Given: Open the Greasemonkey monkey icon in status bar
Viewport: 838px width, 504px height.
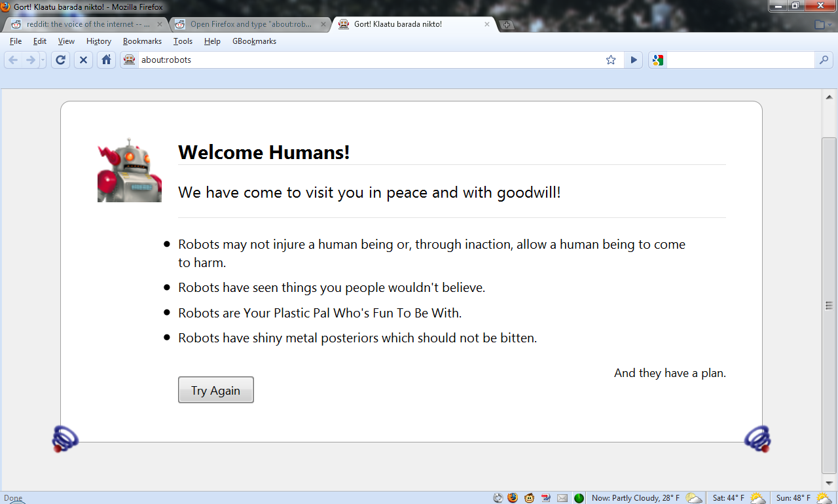Looking at the screenshot, I should (x=529, y=498).
